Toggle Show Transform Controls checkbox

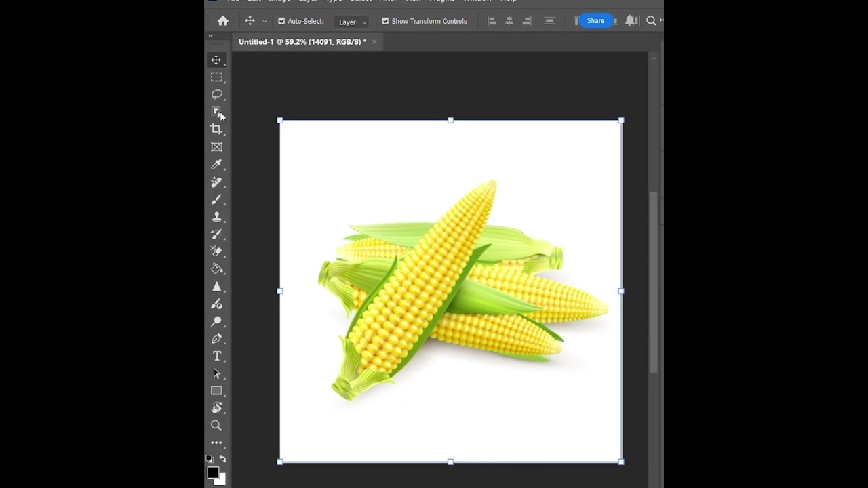[x=385, y=21]
